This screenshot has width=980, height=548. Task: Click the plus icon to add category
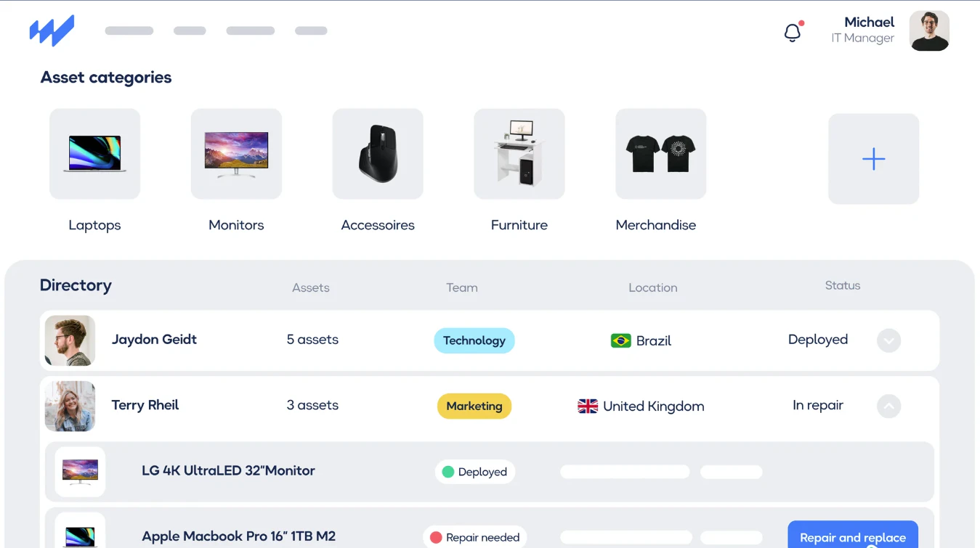coord(873,158)
